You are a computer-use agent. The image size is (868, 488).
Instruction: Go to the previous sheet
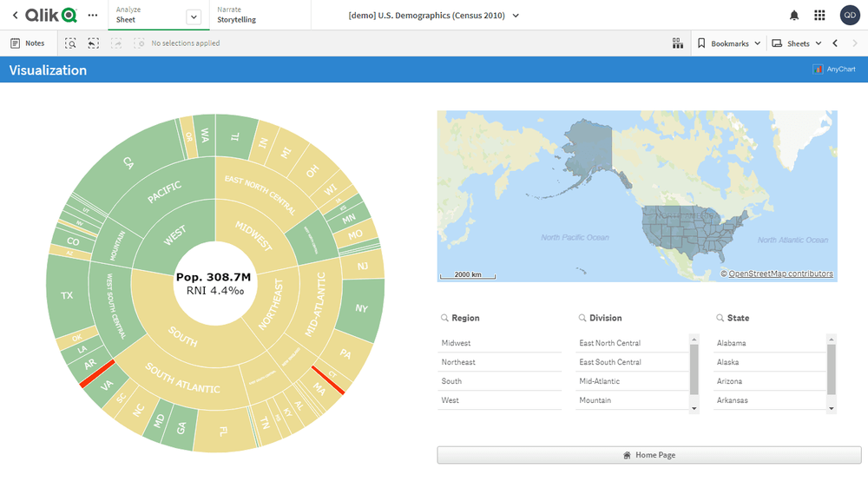coord(835,43)
